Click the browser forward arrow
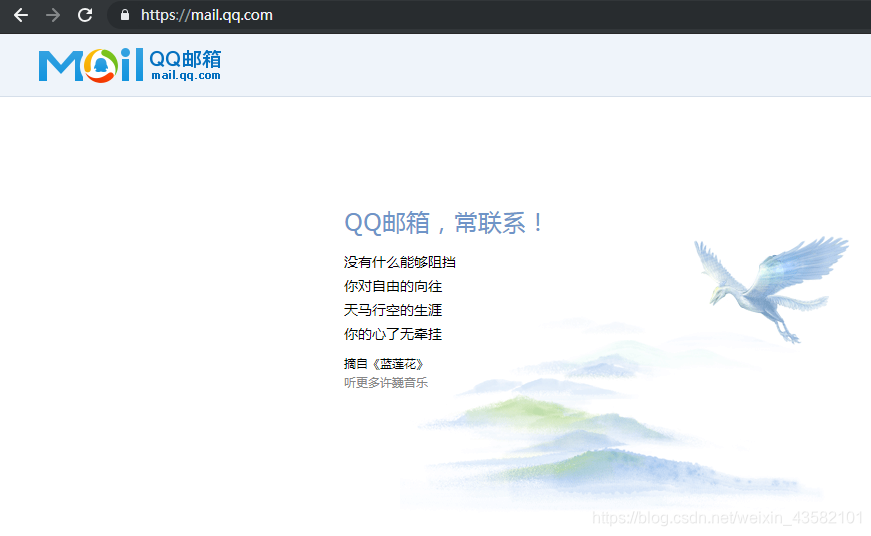This screenshot has height=536, width=871. click(53, 15)
